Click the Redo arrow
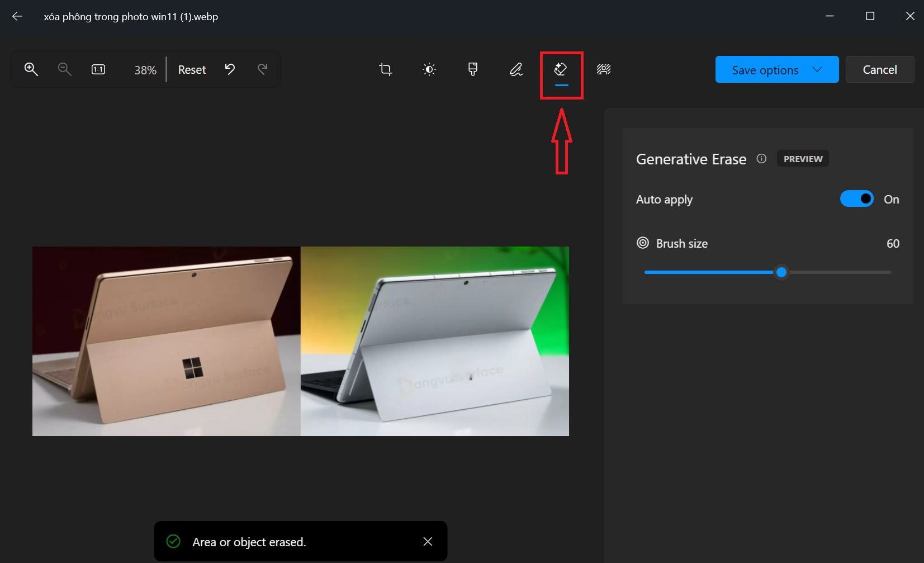This screenshot has width=924, height=563. (263, 69)
